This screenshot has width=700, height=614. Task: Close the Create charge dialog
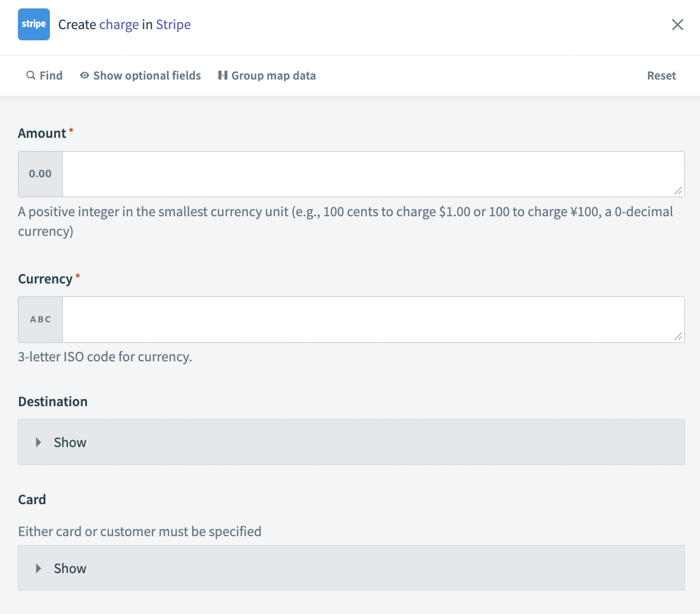(x=678, y=25)
